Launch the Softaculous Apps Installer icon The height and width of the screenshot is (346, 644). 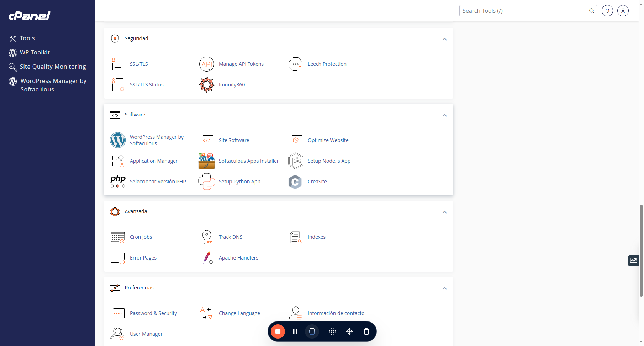point(207,161)
